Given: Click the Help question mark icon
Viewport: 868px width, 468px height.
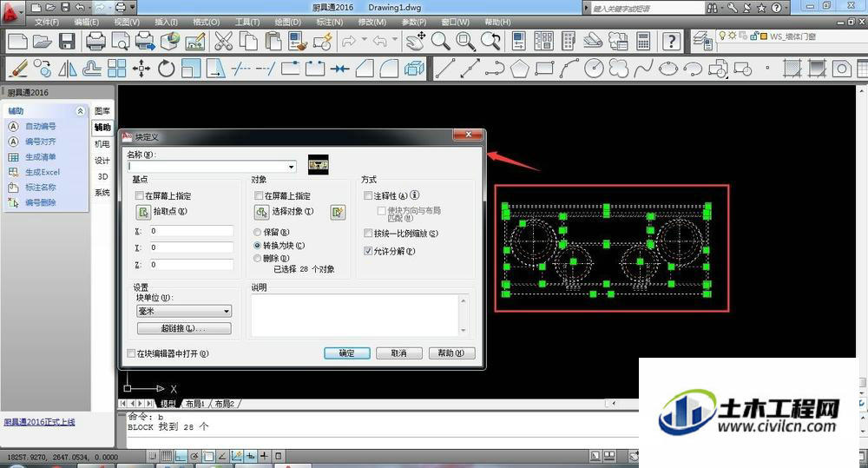Looking at the screenshot, I should tap(671, 41).
